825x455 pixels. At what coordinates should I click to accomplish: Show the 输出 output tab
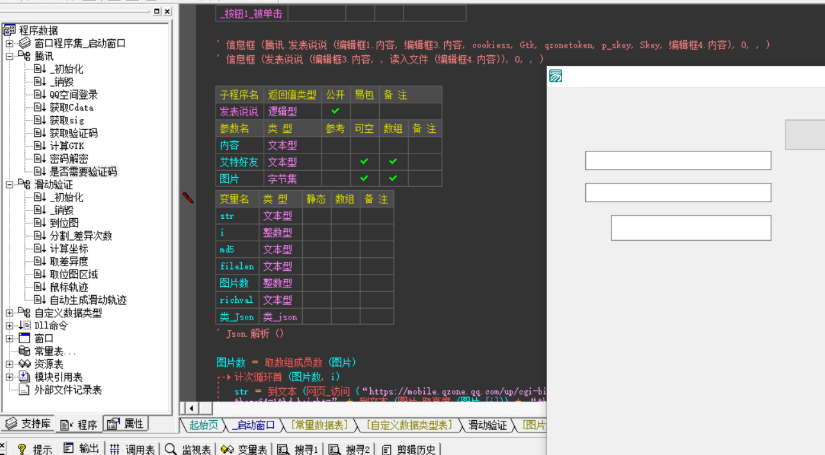[81, 448]
